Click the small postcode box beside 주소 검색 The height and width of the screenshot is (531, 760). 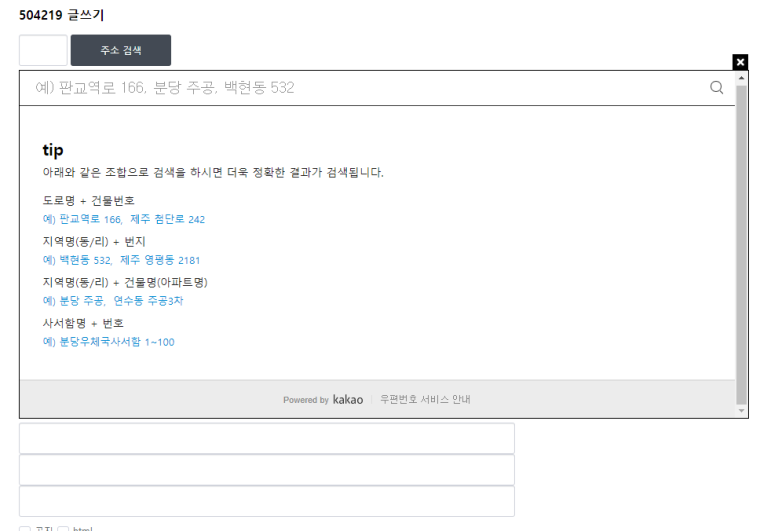43,50
